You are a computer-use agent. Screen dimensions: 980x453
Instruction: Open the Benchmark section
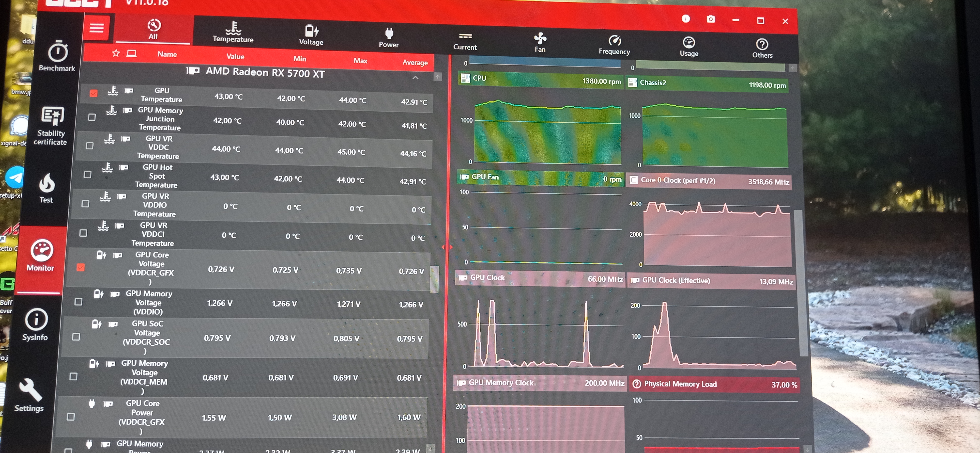(x=58, y=56)
